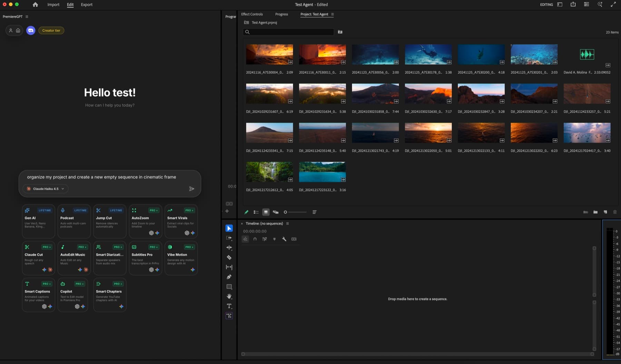Open the Discord community icon
This screenshot has width=621, height=364.
(x=31, y=30)
